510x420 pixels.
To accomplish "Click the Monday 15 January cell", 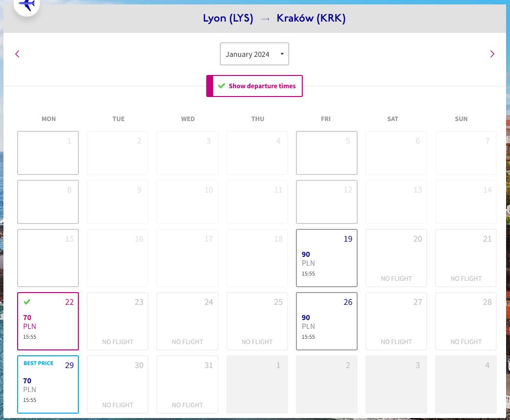I will (x=48, y=258).
